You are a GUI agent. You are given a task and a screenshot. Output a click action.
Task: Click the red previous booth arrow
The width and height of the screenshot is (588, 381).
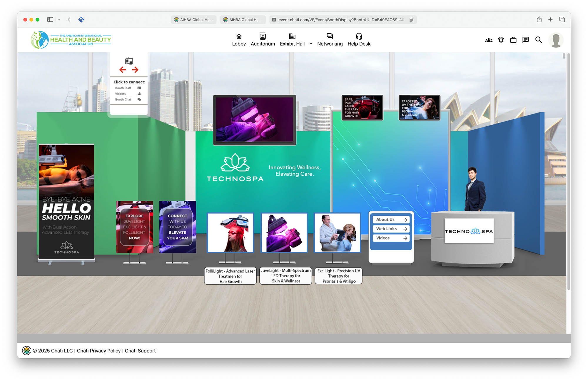coord(123,70)
